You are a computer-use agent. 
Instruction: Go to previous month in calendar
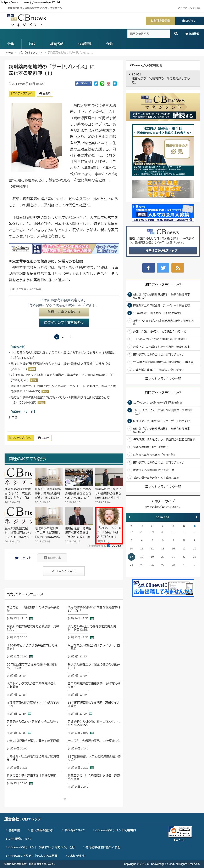coord(129,517)
